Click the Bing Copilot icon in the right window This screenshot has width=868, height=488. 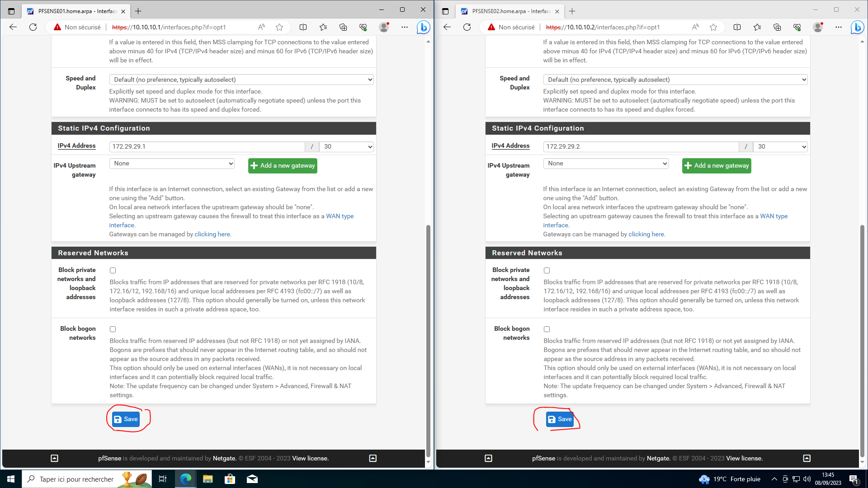point(857,27)
